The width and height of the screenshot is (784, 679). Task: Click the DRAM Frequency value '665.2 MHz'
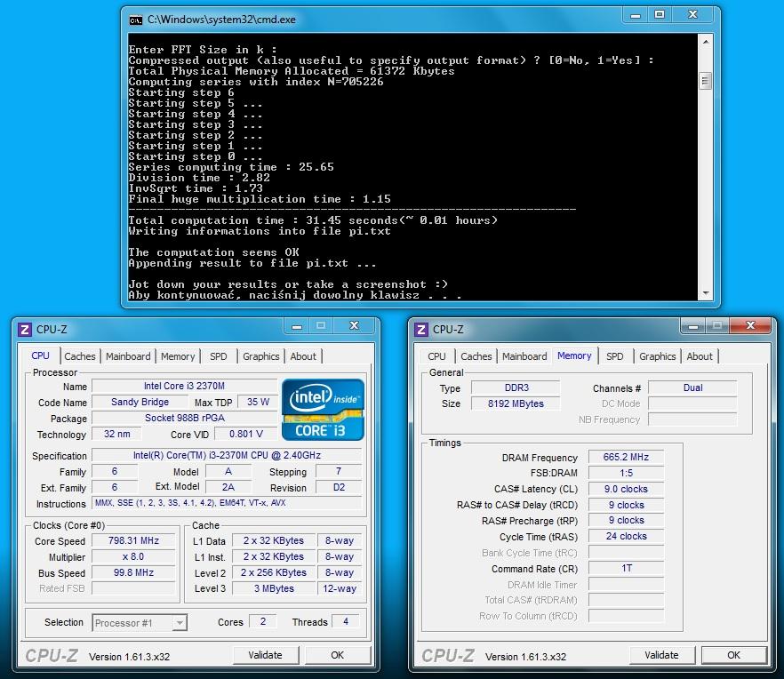click(626, 457)
